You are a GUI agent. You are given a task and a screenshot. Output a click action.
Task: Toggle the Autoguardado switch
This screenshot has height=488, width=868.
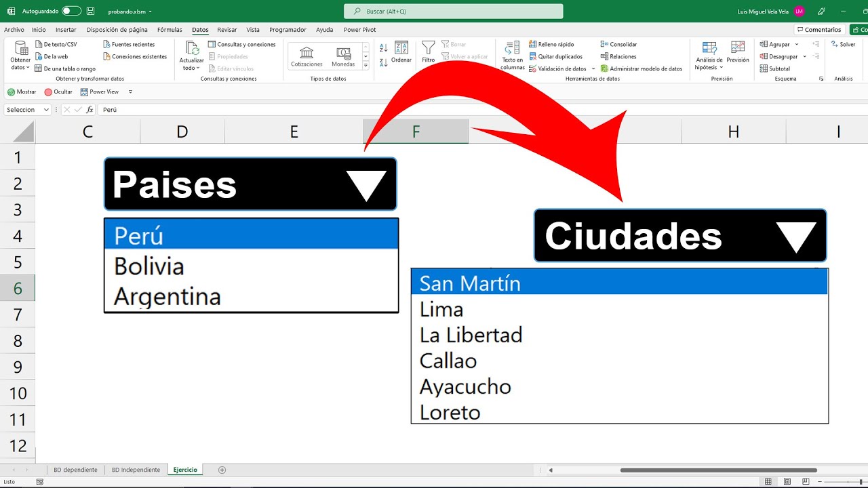[71, 12]
